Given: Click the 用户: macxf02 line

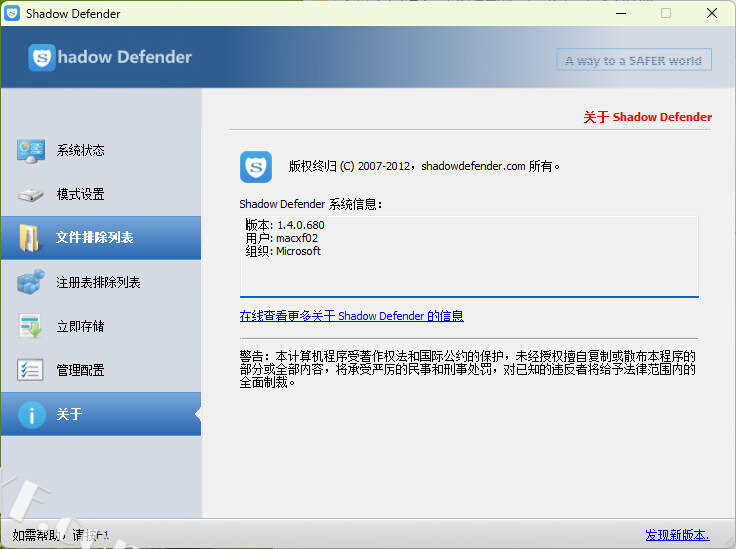Looking at the screenshot, I should 282,238.
